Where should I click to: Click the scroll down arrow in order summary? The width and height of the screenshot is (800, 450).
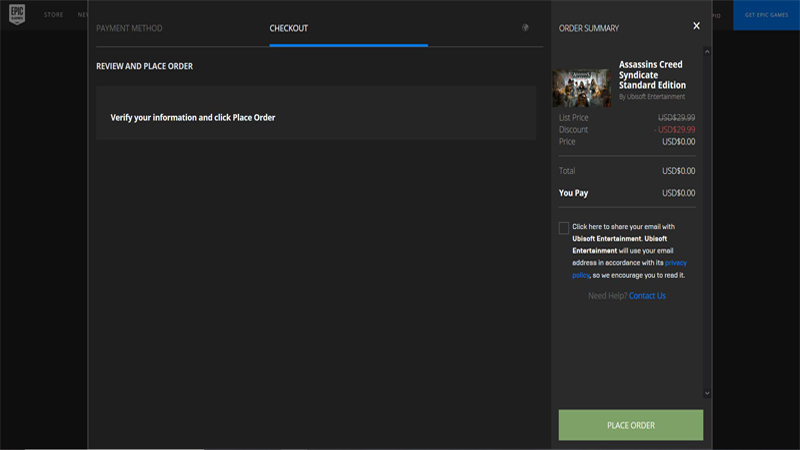click(708, 393)
